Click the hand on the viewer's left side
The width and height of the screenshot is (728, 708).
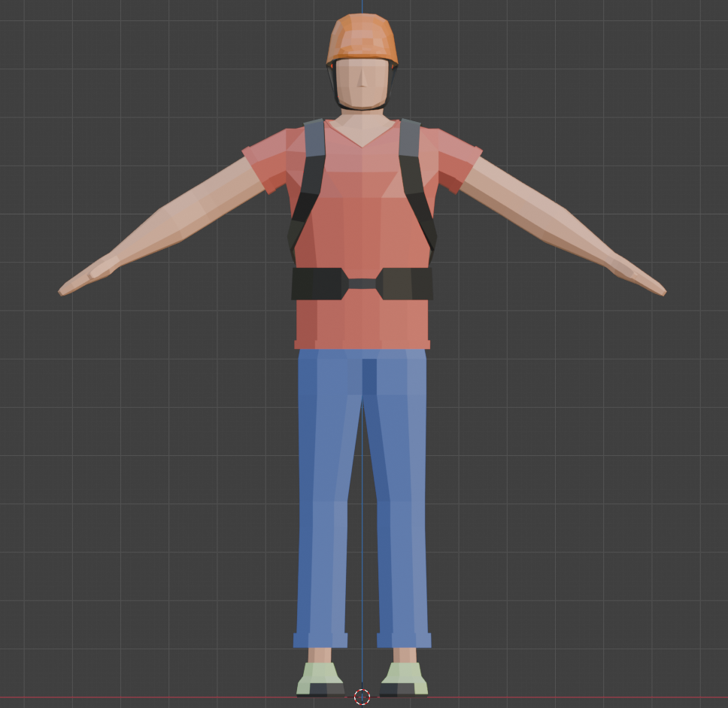click(88, 275)
